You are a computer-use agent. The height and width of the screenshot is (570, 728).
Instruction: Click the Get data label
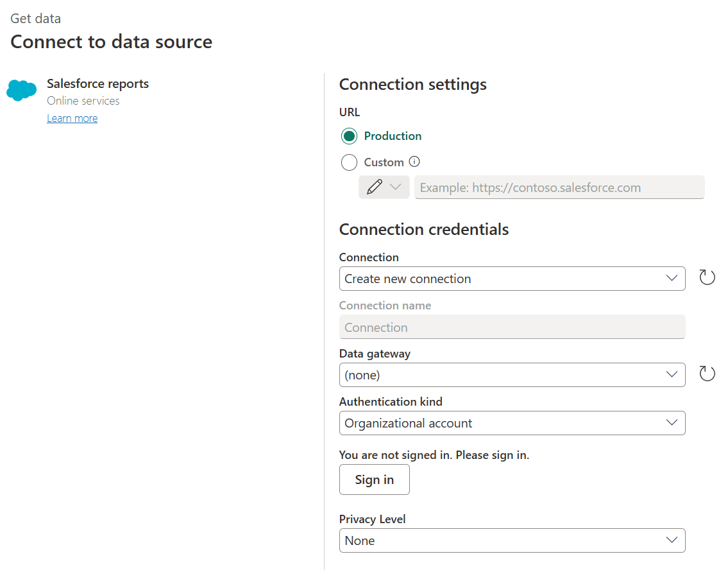point(35,19)
